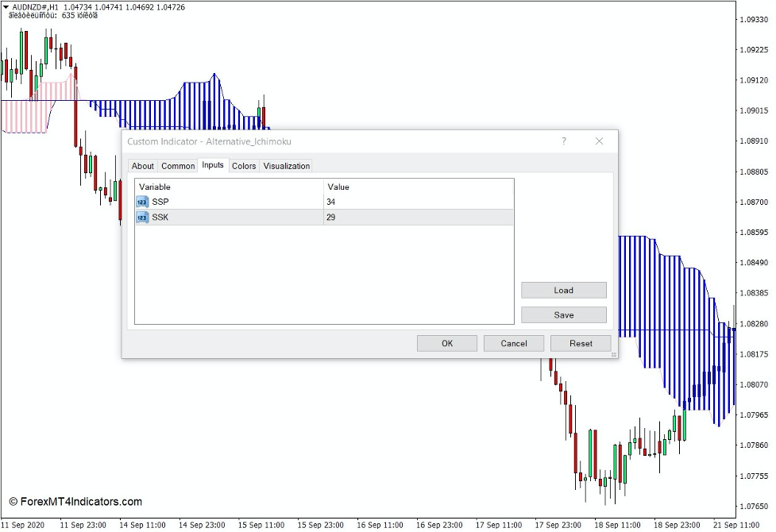Click the Value column header
The width and height of the screenshot is (776, 532).
click(336, 187)
